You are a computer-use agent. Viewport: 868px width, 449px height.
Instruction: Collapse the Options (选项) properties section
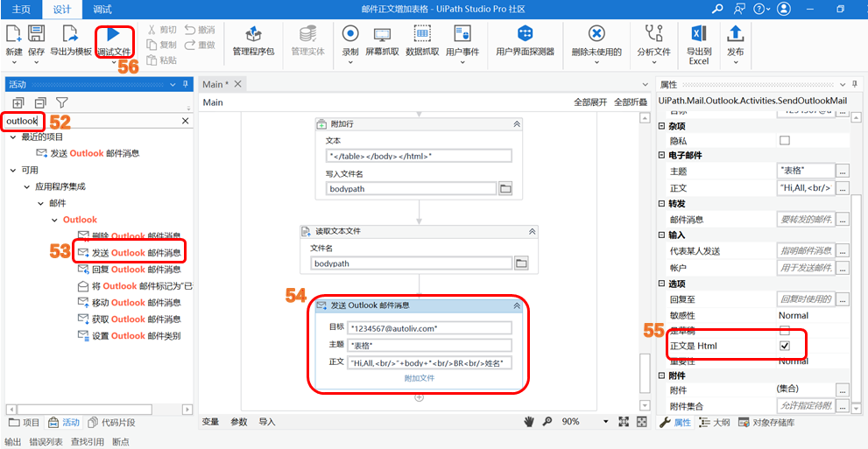click(x=661, y=284)
